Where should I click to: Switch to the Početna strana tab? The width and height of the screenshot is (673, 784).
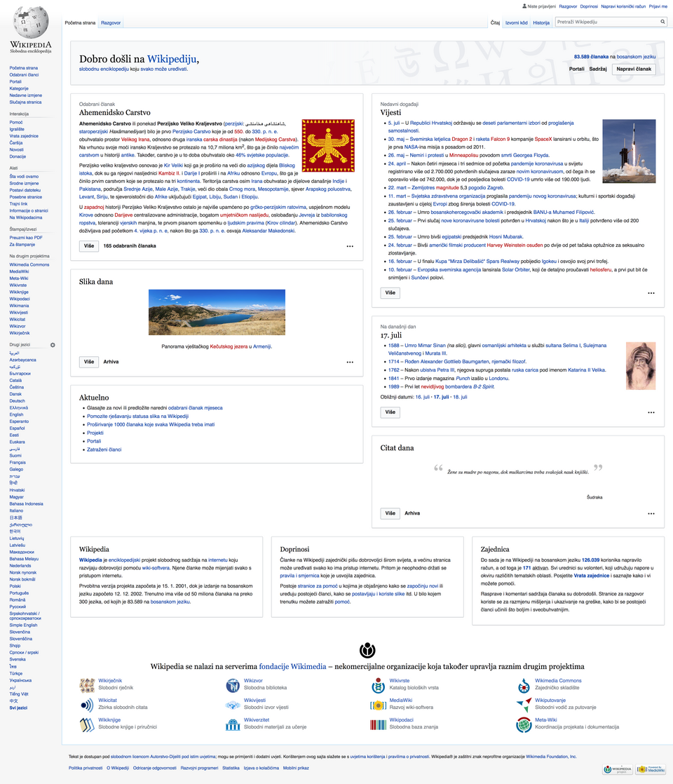coord(80,22)
